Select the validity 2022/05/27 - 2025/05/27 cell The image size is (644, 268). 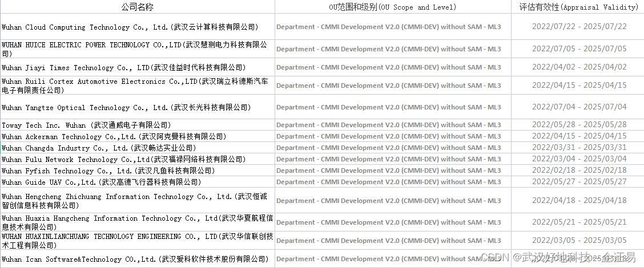(x=578, y=182)
